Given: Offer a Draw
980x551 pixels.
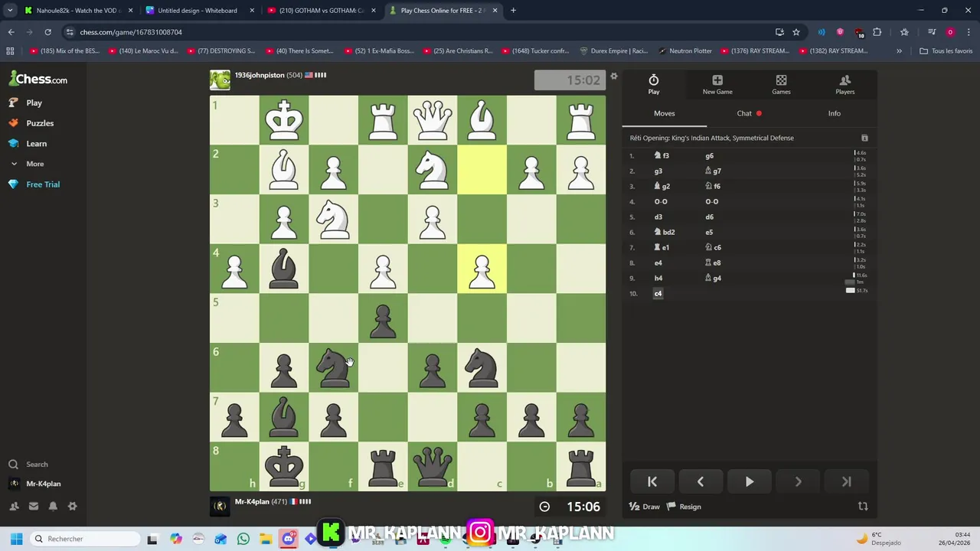Looking at the screenshot, I should pyautogui.click(x=644, y=507).
